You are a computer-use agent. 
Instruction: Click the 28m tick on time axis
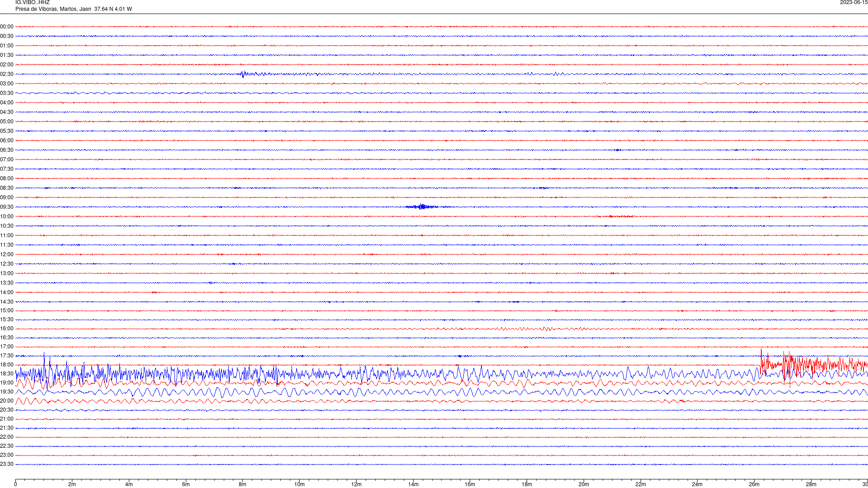pos(811,484)
